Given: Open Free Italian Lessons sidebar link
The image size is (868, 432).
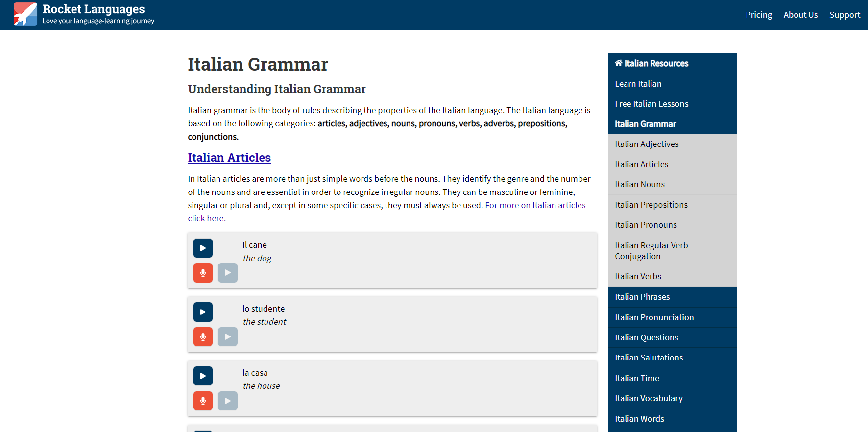Looking at the screenshot, I should coord(651,104).
